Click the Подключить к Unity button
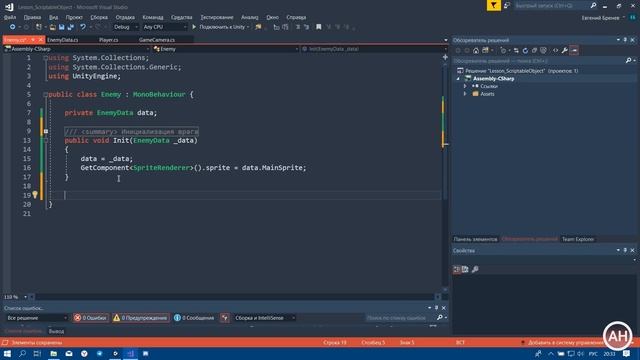The height and width of the screenshot is (360, 640). point(220,27)
